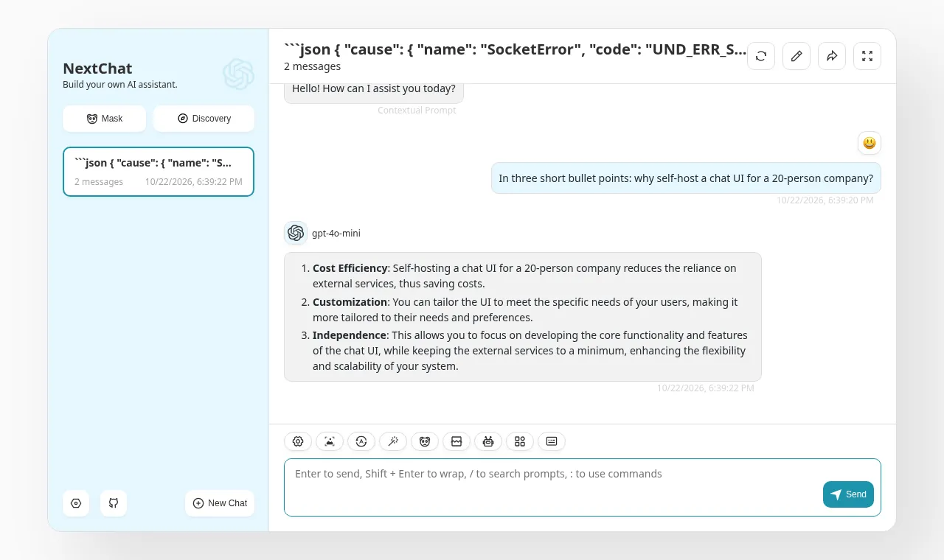Select the "```json" chat in the sidebar list
This screenshot has width=944, height=560.
(159, 172)
